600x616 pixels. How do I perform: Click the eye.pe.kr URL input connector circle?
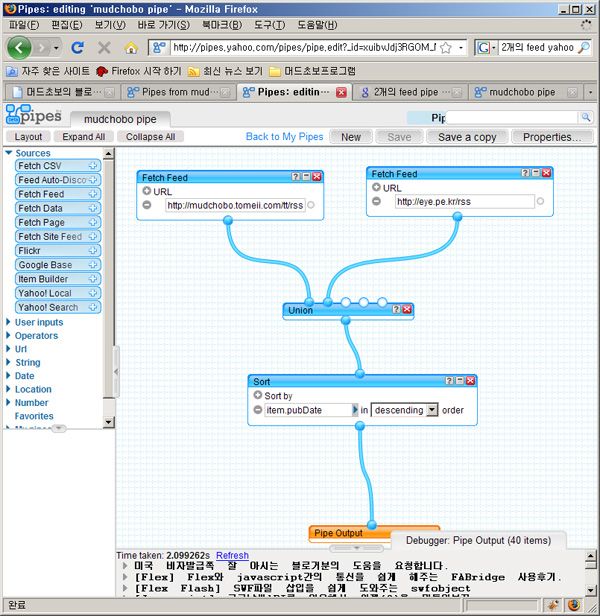540,201
